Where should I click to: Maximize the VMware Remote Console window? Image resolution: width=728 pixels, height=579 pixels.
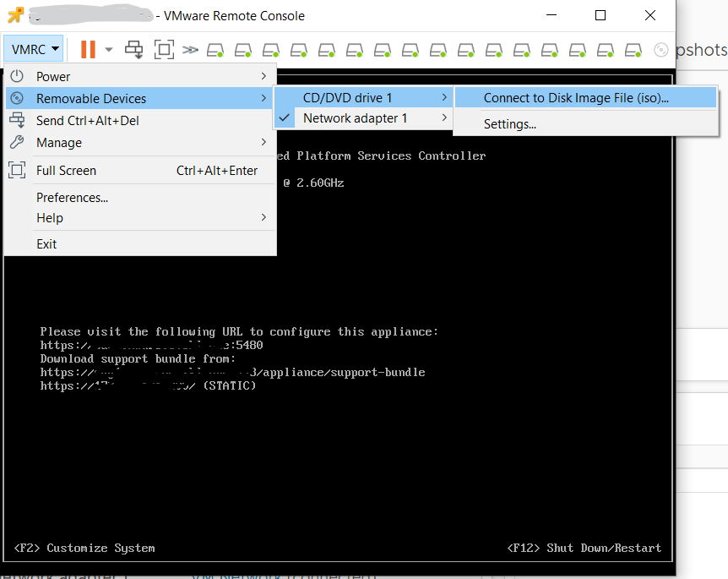(600, 15)
